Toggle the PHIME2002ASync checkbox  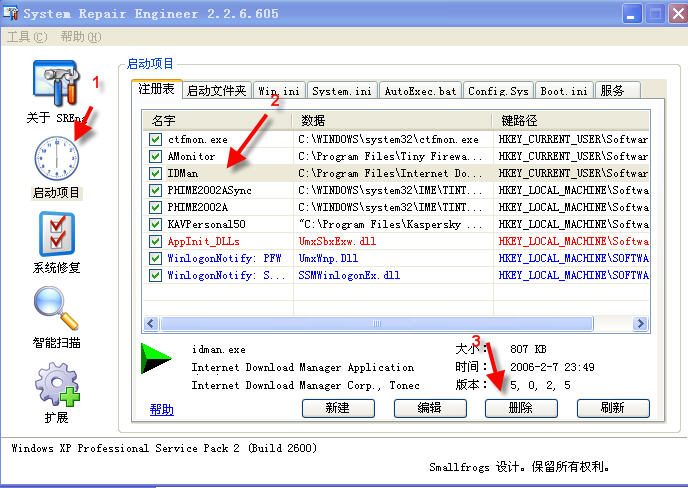click(x=155, y=190)
